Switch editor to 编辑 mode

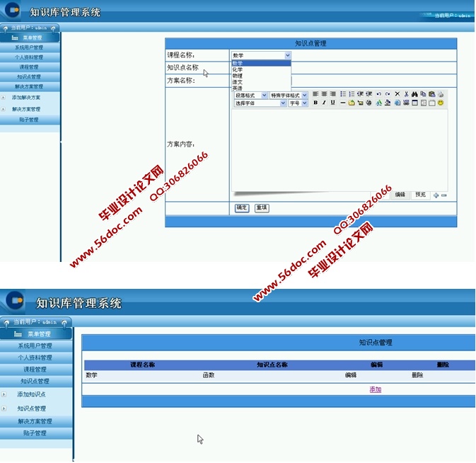click(x=400, y=195)
